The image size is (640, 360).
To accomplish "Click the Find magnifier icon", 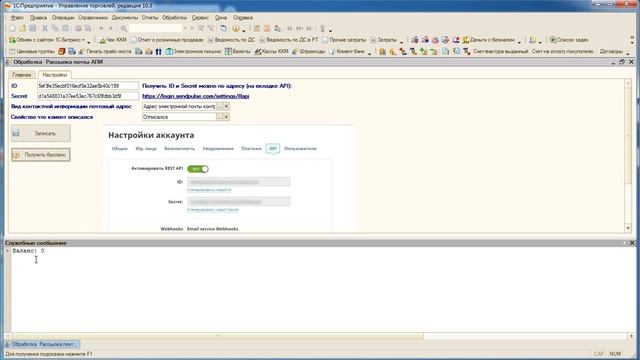I will click(123, 29).
